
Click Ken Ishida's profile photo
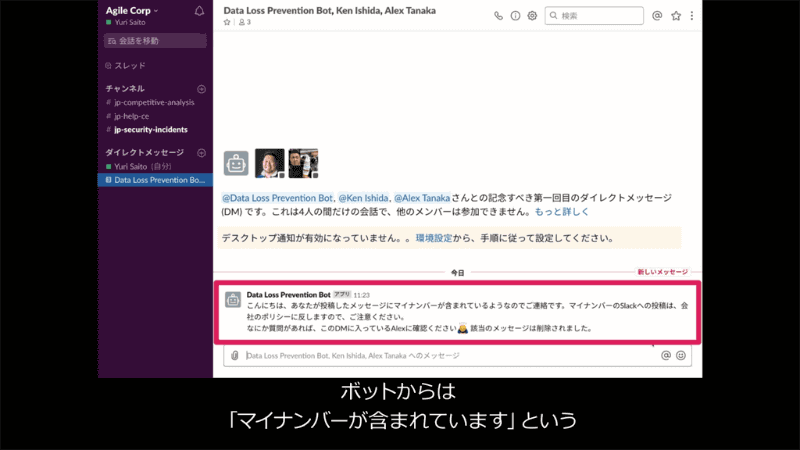click(269, 163)
